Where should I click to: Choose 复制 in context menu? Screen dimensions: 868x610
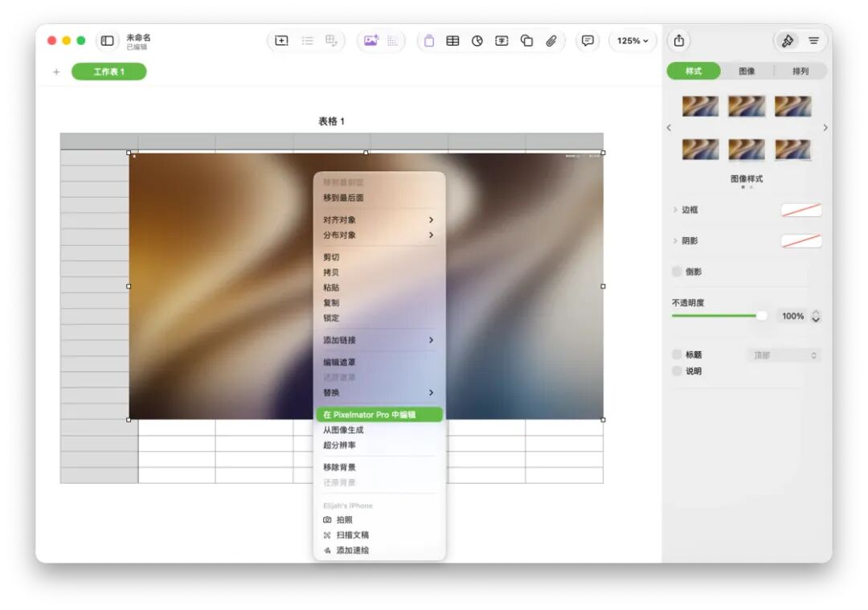[379, 303]
